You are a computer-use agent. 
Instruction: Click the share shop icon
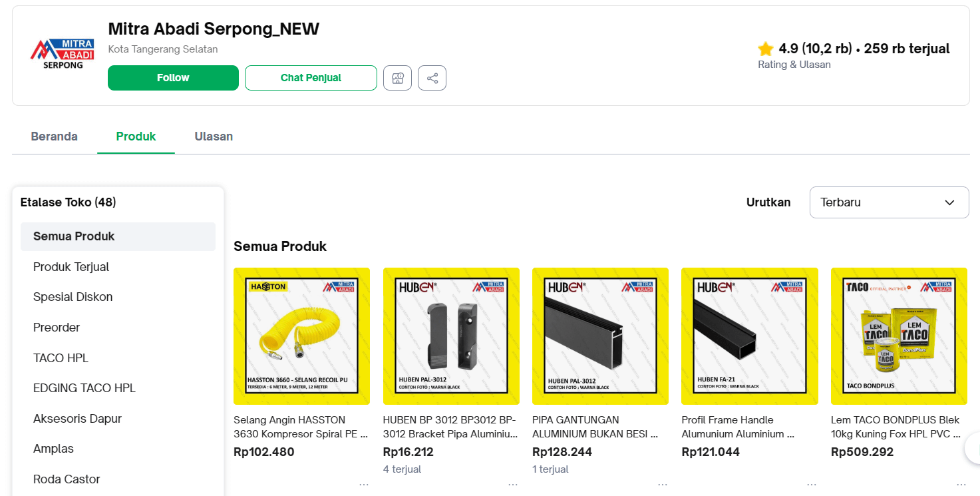click(432, 78)
